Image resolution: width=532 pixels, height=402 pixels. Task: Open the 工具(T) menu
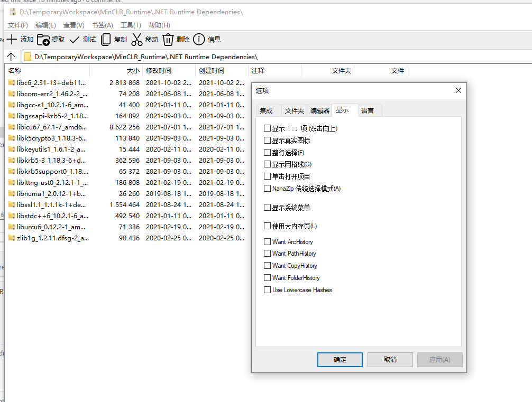tap(131, 25)
